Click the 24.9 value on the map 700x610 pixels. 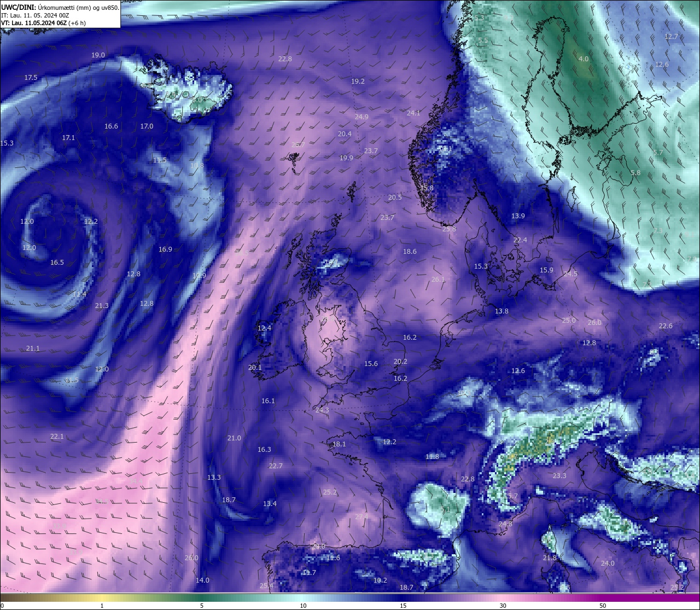(361, 117)
